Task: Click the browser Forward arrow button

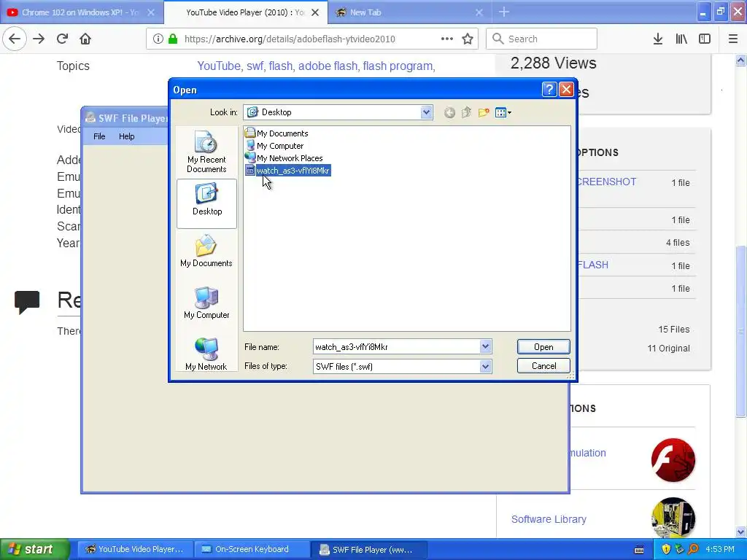Action: coord(39,39)
